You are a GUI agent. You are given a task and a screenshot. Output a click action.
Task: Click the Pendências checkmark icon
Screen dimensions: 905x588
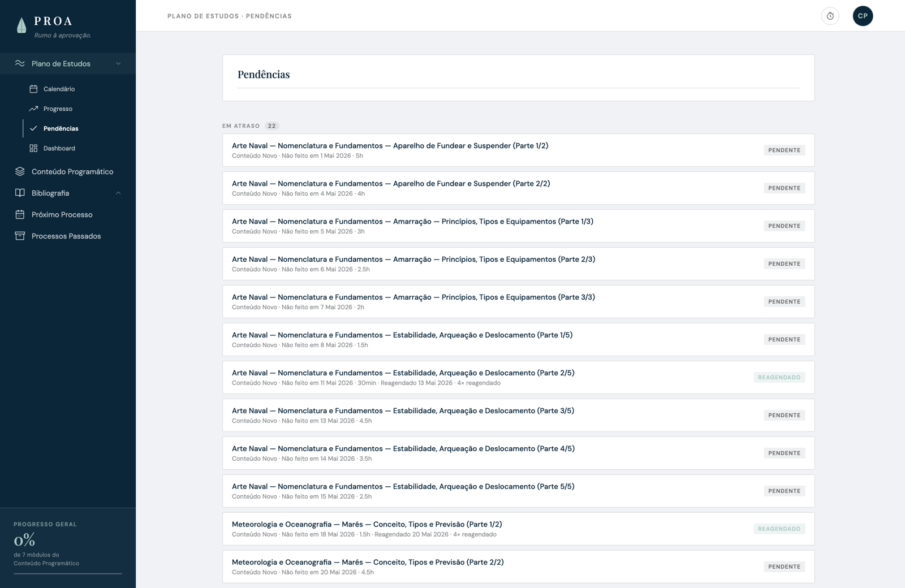click(x=33, y=128)
